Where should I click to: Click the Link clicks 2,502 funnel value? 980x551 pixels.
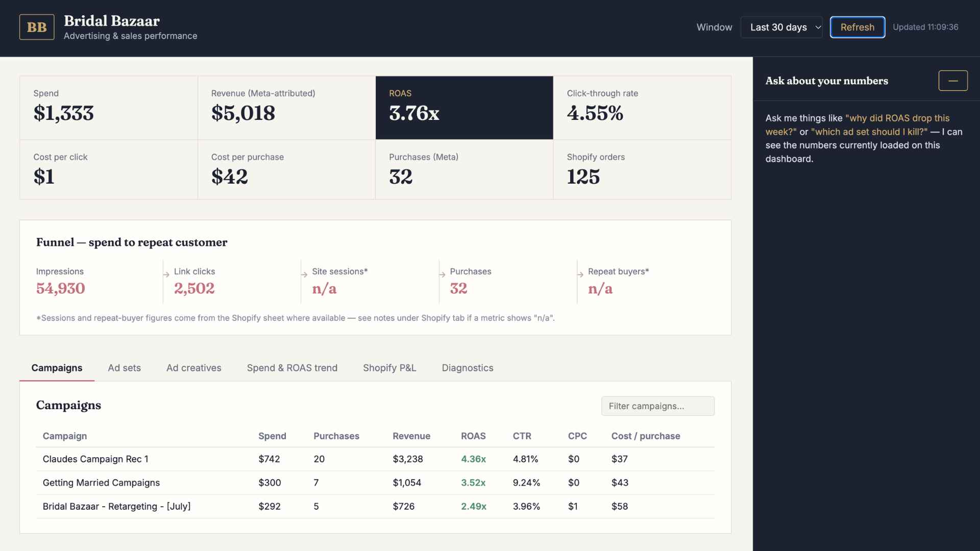(x=194, y=289)
